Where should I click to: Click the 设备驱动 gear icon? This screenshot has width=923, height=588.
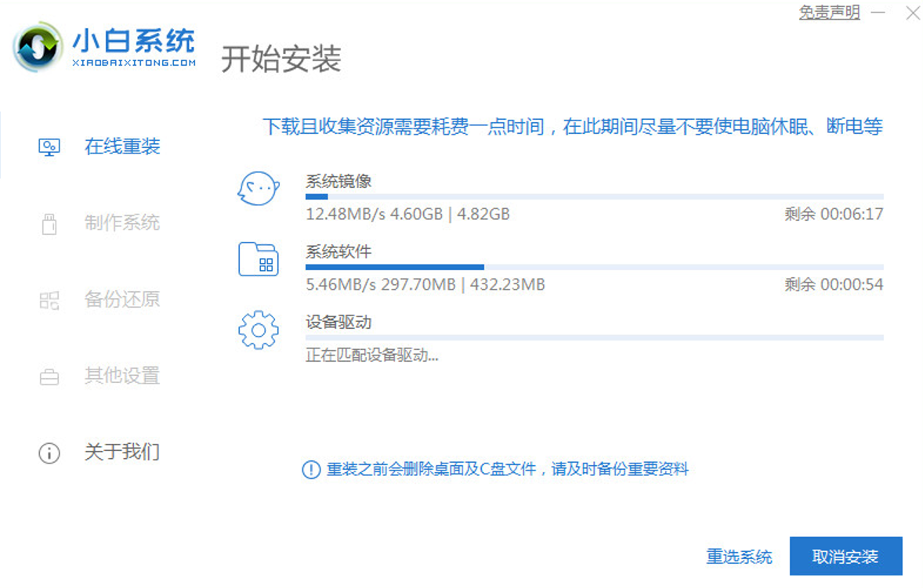(259, 330)
